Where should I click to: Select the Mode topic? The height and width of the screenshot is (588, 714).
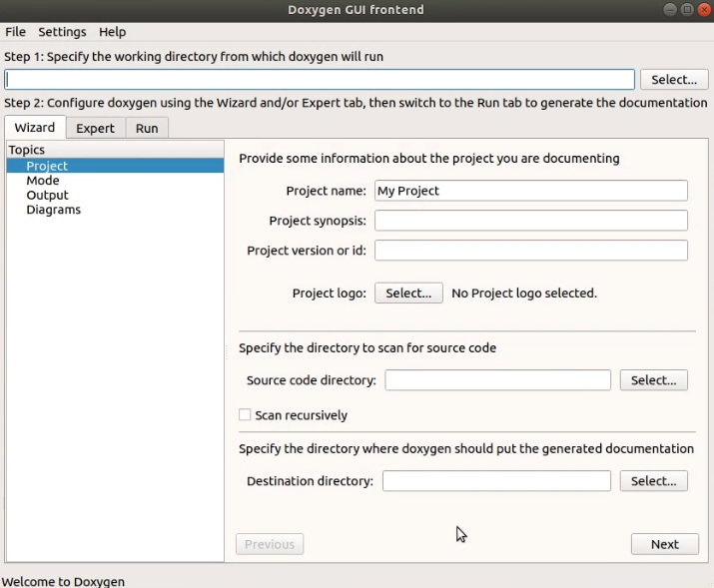43,181
